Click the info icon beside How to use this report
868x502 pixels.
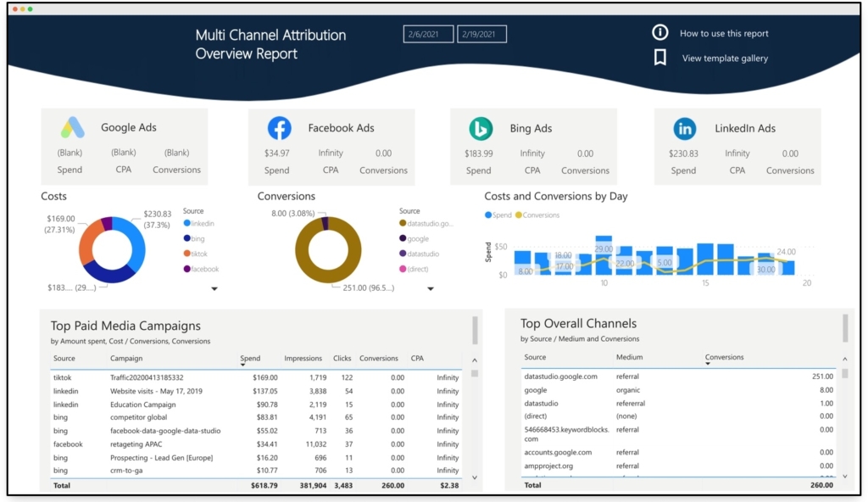(659, 32)
